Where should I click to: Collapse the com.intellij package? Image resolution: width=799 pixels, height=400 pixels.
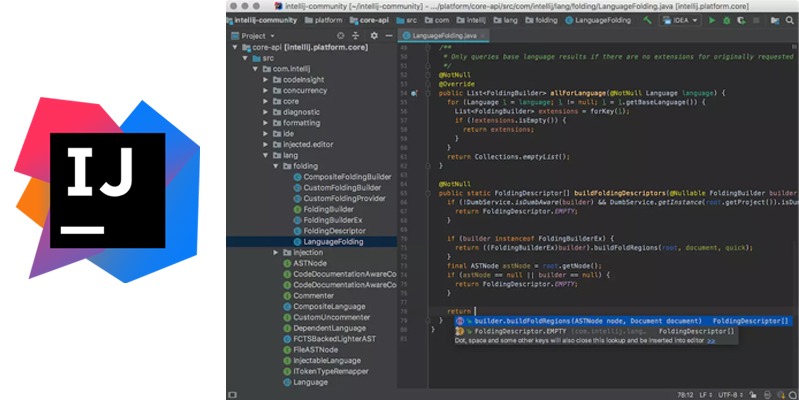click(255, 69)
